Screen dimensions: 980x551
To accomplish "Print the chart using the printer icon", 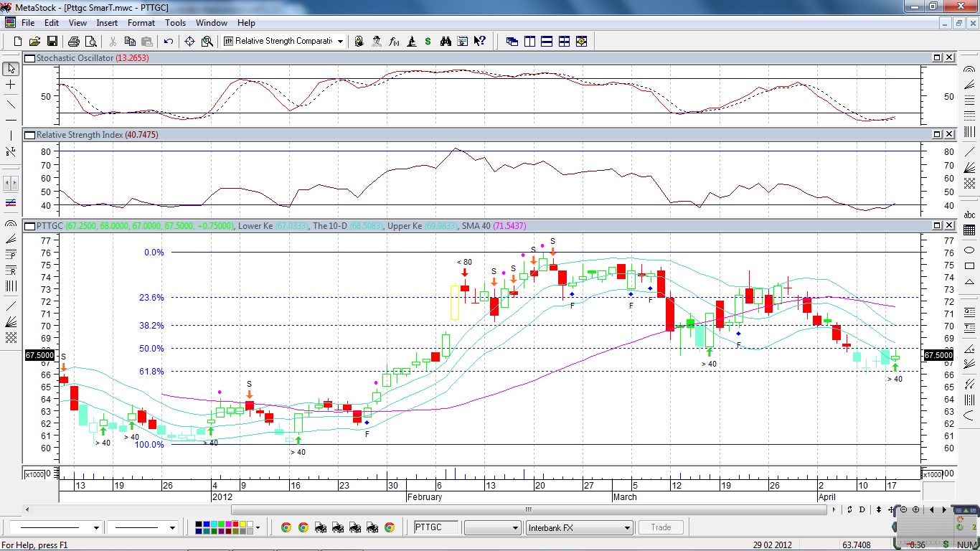I will (x=74, y=42).
